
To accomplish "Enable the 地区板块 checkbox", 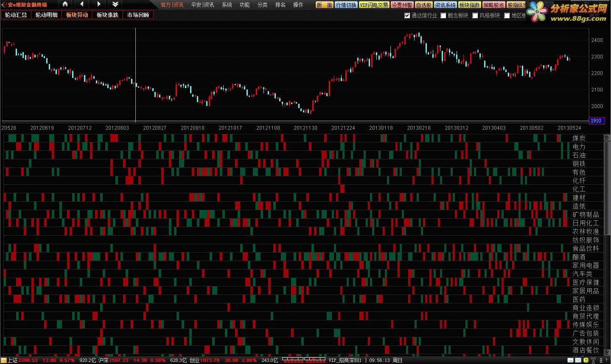I will coord(507,16).
